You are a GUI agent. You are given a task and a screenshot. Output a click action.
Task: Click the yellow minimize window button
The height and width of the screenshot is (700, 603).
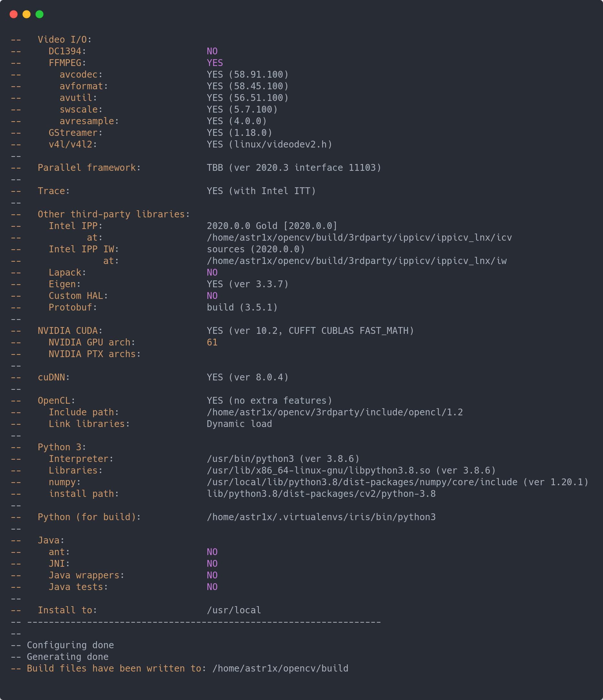tap(26, 14)
